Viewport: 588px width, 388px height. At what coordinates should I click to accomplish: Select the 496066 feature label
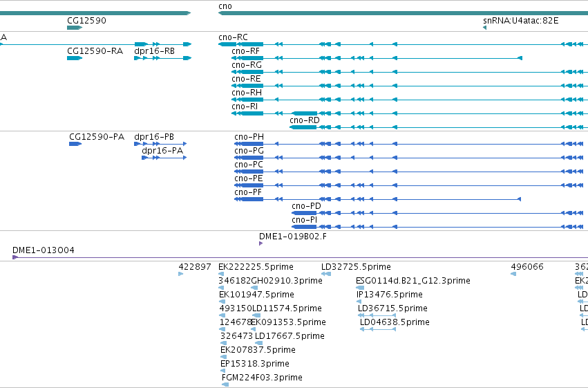[x=527, y=267]
